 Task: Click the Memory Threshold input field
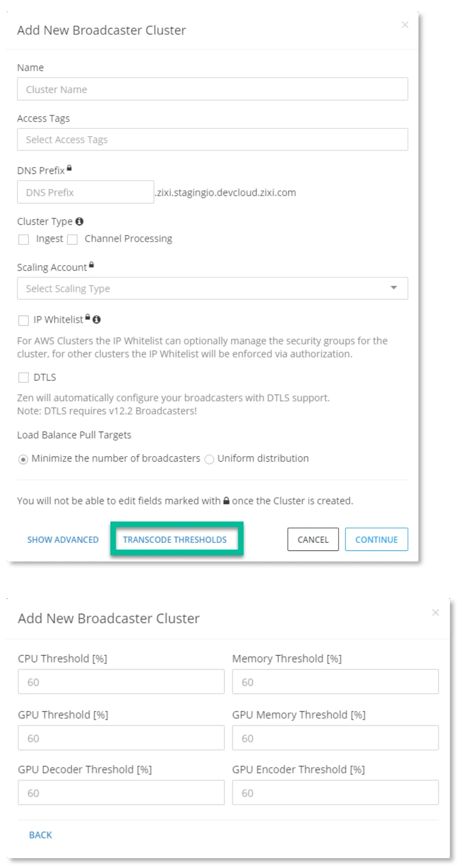pos(335,681)
